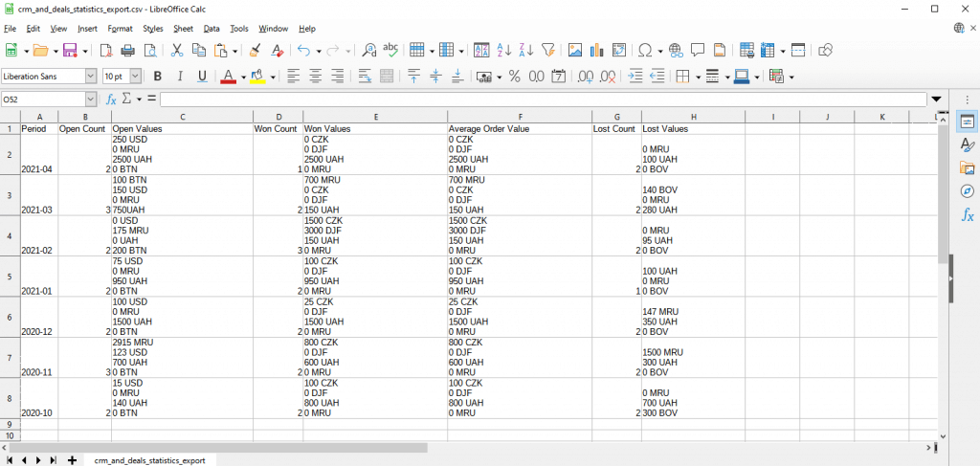This screenshot has height=466, width=980.
Task: Open sidebar Functions deck icon
Action: click(967, 215)
